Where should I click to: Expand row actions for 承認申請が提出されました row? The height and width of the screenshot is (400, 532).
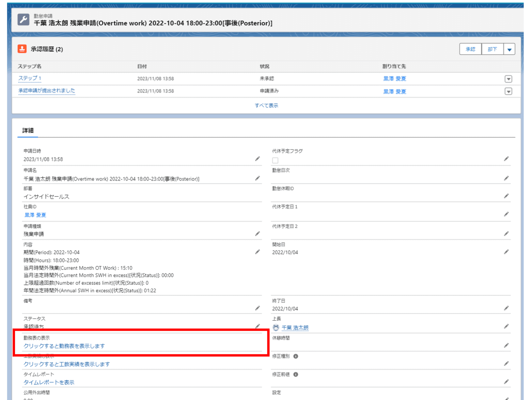pos(508,91)
